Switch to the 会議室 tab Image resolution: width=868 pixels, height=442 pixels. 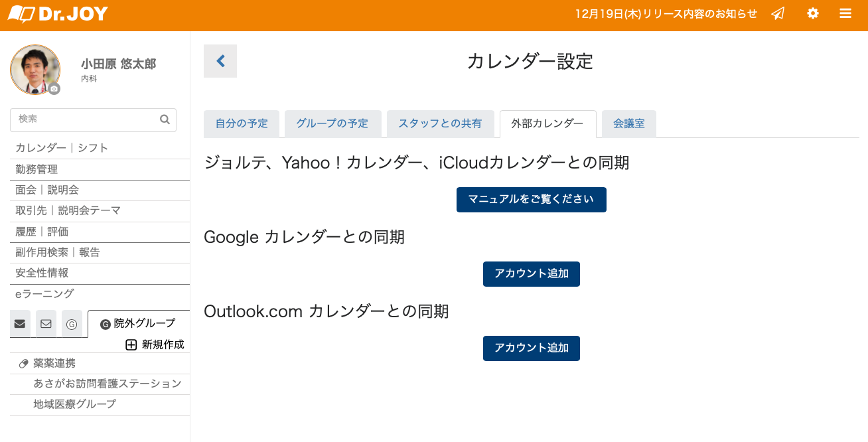coord(628,124)
